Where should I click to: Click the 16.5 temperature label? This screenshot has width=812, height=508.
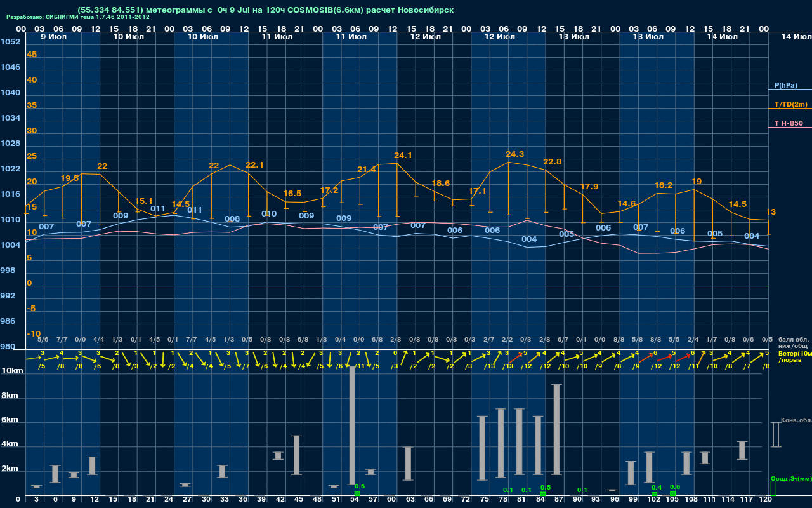pyautogui.click(x=292, y=194)
